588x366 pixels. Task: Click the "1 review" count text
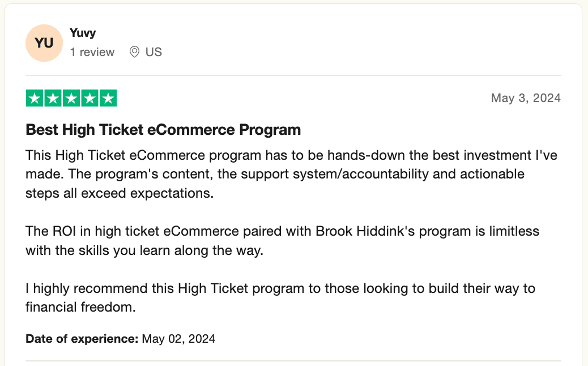point(92,52)
